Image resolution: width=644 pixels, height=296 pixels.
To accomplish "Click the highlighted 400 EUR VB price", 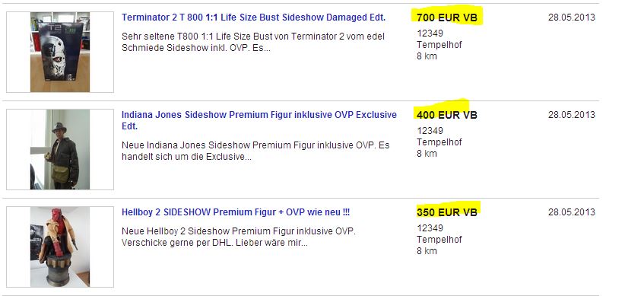I will point(447,115).
